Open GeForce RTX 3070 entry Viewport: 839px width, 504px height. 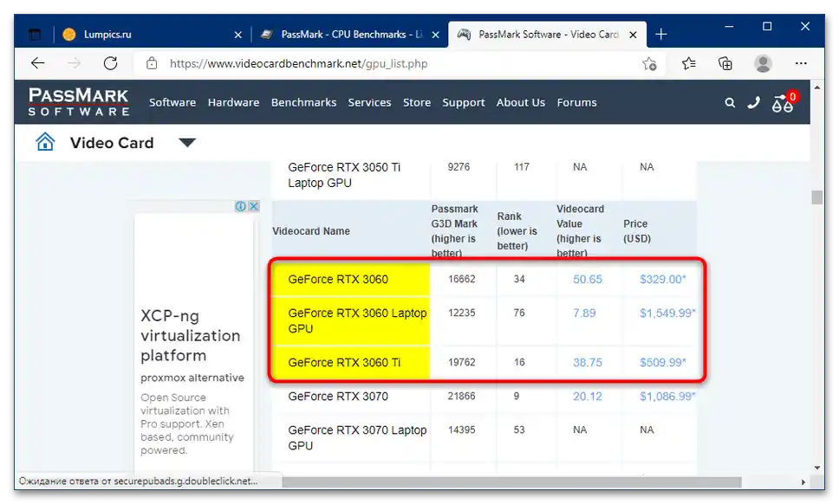point(338,396)
